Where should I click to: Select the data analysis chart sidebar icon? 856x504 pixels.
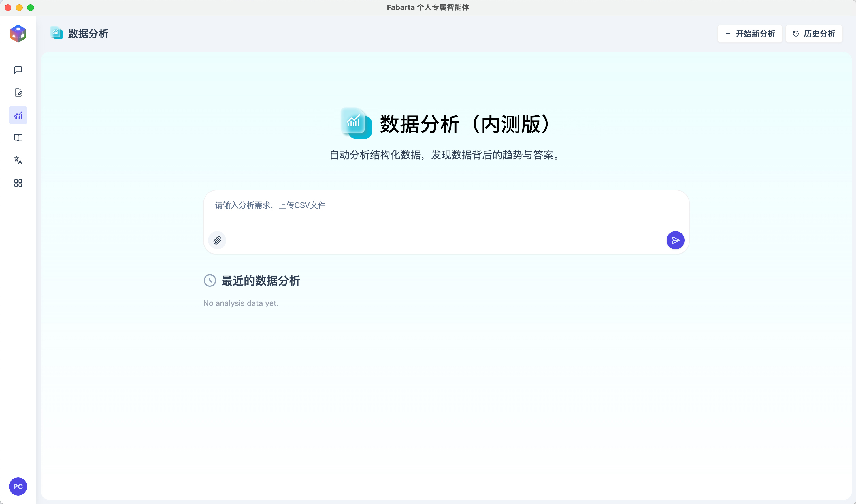pyautogui.click(x=18, y=115)
